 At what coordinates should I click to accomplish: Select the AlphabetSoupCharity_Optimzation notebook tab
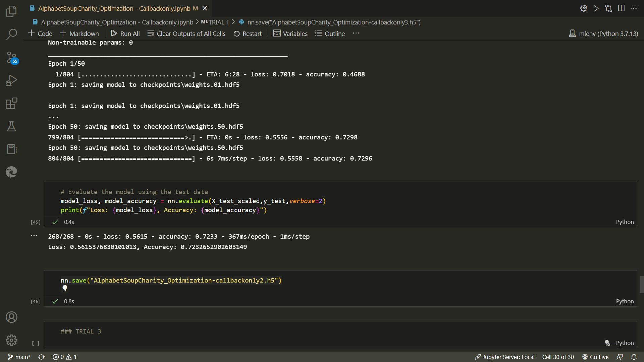[114, 8]
